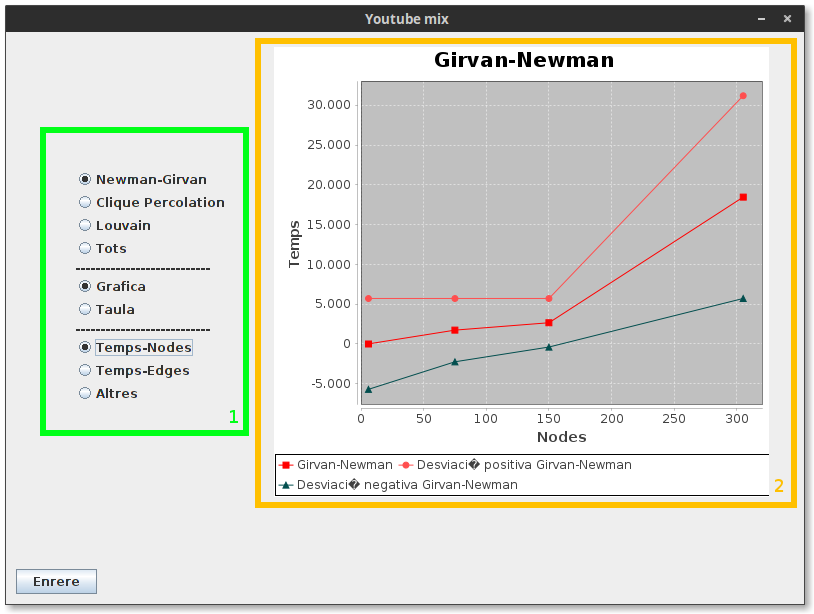Click the first negative deviation triangle near zero nodes
The width and height of the screenshot is (814, 614).
tap(369, 389)
